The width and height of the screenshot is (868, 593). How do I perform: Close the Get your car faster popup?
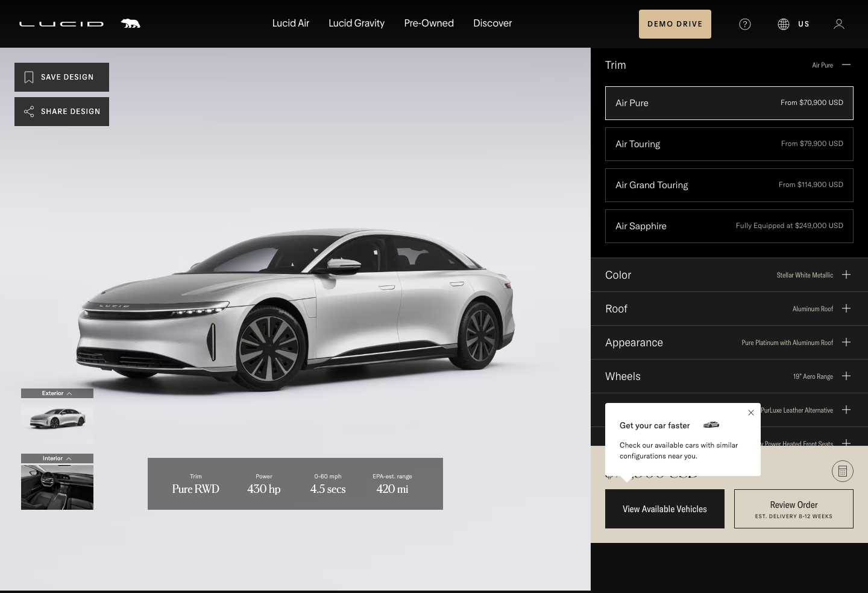(x=751, y=413)
